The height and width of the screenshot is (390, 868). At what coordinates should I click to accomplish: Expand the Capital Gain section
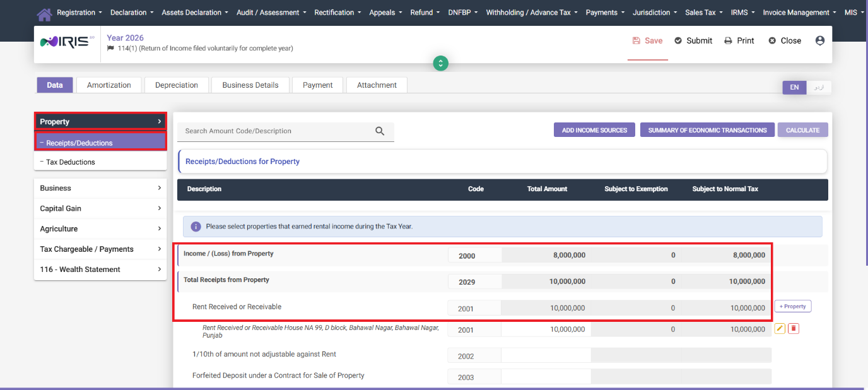coord(100,208)
